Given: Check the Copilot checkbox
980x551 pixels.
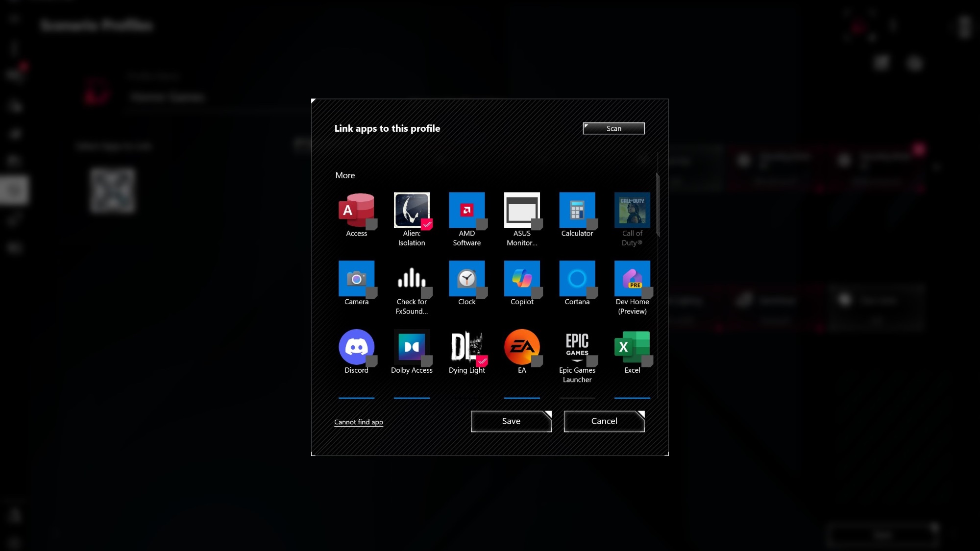Looking at the screenshot, I should click(x=538, y=293).
